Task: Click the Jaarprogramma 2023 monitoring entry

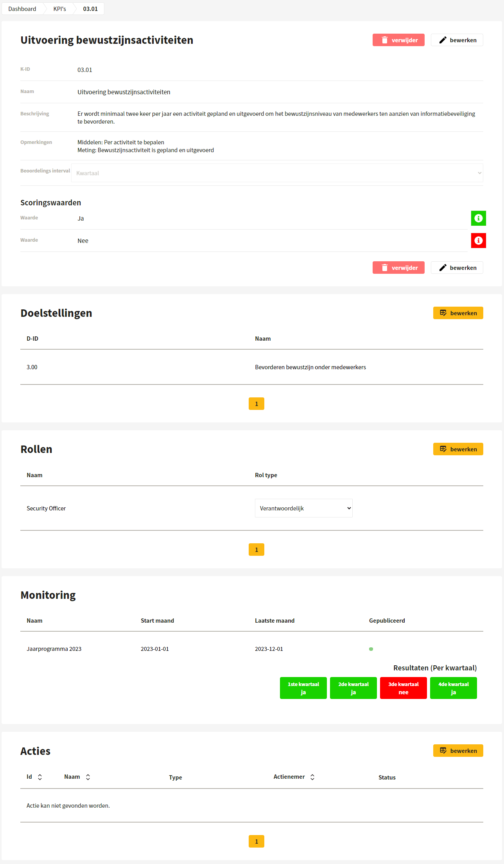Action: 54,649
